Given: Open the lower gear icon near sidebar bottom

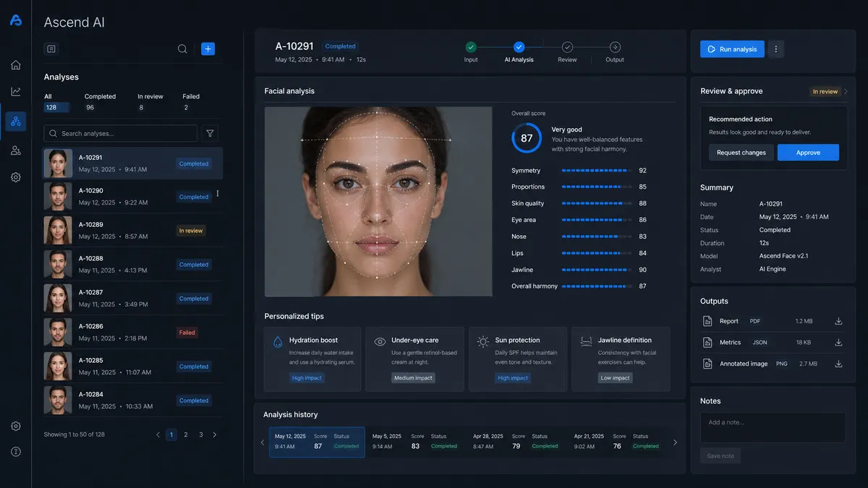Looking at the screenshot, I should [16, 427].
